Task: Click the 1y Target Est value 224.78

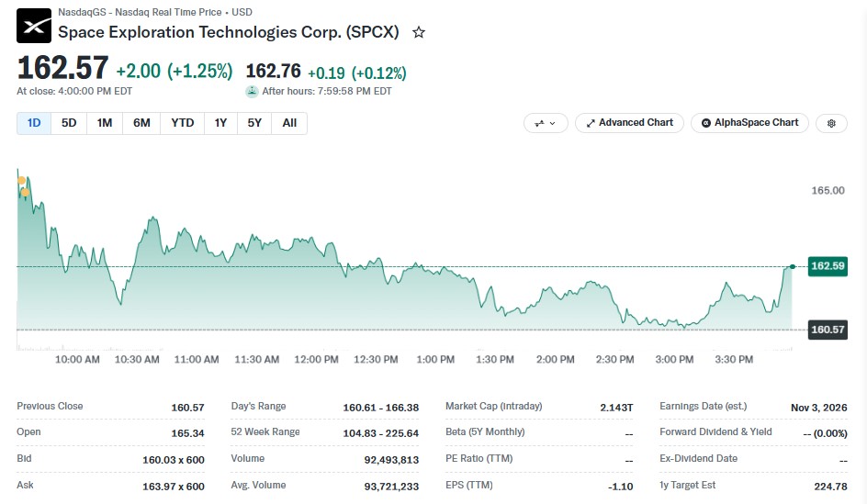Action: click(830, 487)
